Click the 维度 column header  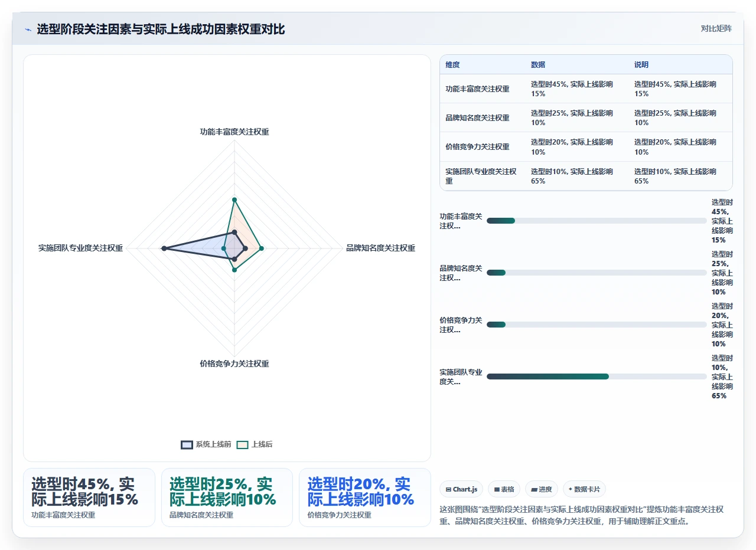click(x=452, y=65)
